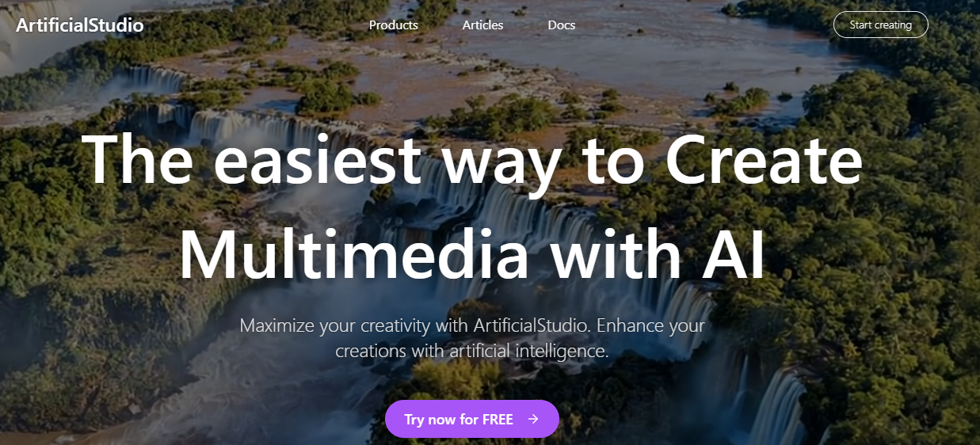This screenshot has width=980, height=445.
Task: Click 'ArtificialStudio' name inside the subtitle
Action: point(533,325)
